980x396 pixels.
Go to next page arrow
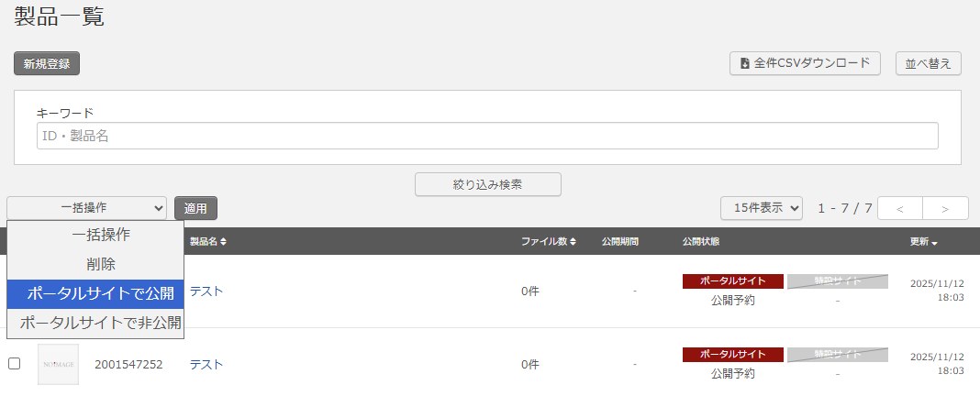click(x=945, y=208)
